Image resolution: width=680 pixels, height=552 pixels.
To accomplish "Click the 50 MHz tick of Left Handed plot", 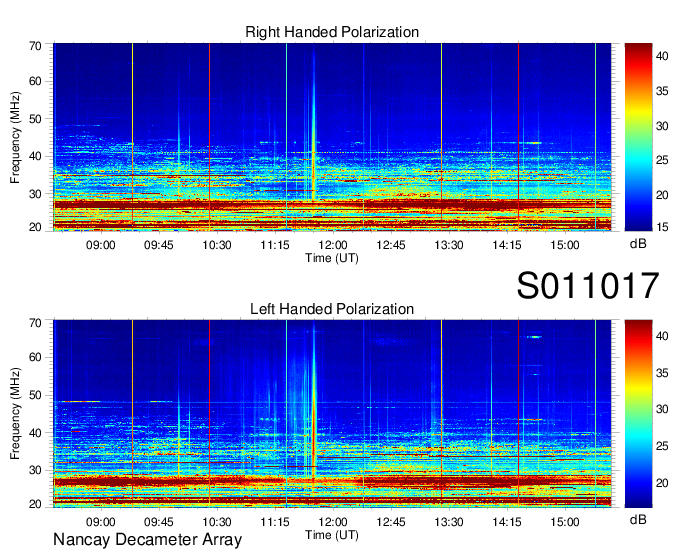I will tap(35, 395).
